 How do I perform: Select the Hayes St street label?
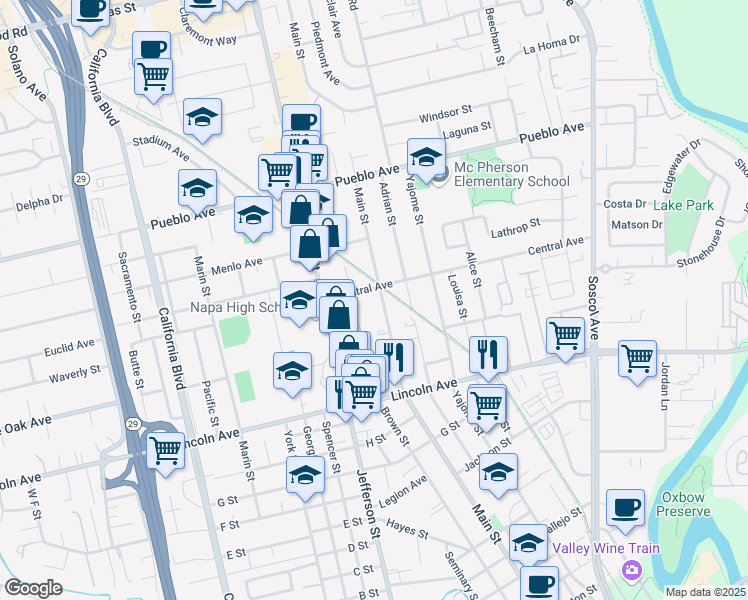407,529
